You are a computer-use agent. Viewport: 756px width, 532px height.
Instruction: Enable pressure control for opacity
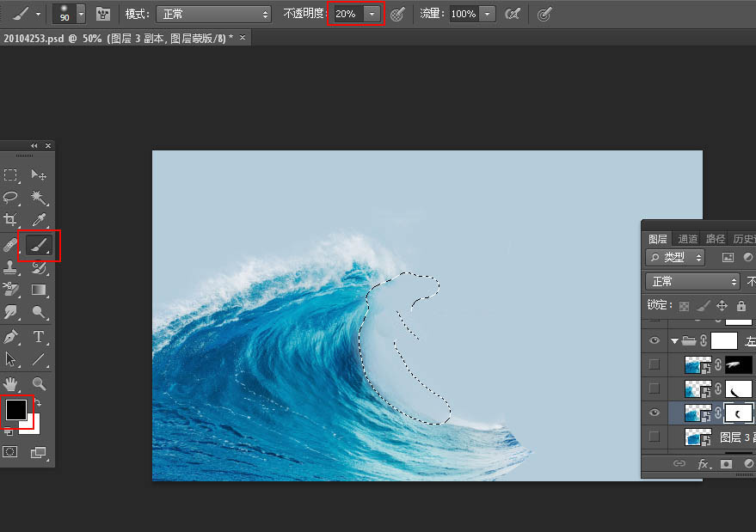click(x=397, y=15)
